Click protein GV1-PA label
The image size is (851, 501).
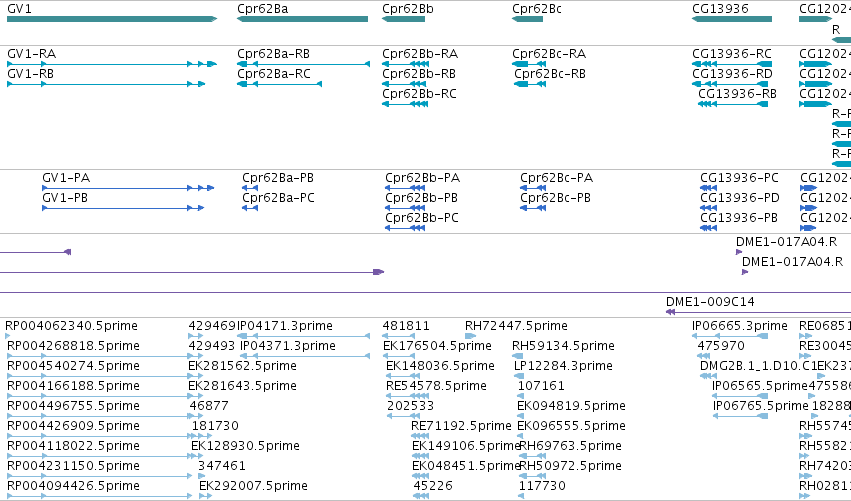coord(66,178)
